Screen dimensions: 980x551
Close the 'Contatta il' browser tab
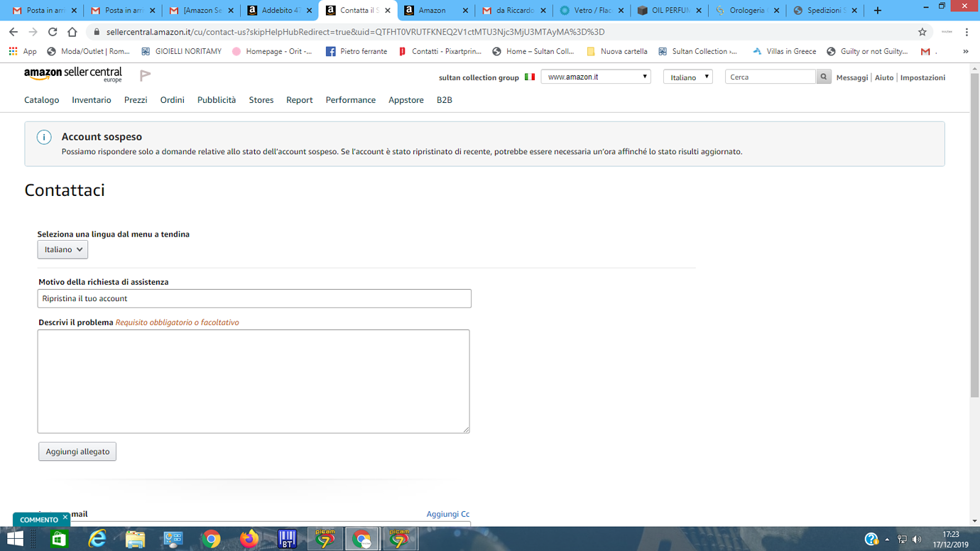(x=388, y=11)
